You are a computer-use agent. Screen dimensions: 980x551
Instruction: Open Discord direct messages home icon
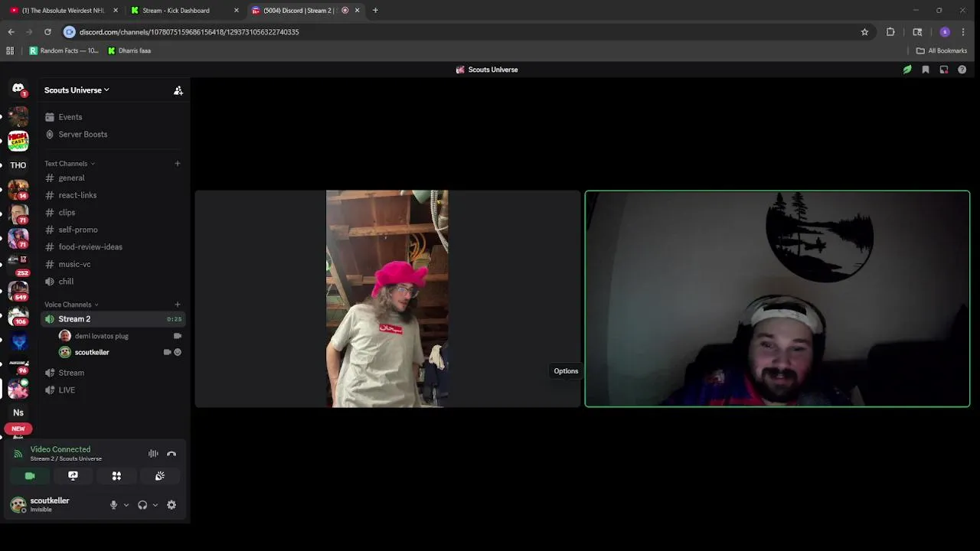coord(18,90)
